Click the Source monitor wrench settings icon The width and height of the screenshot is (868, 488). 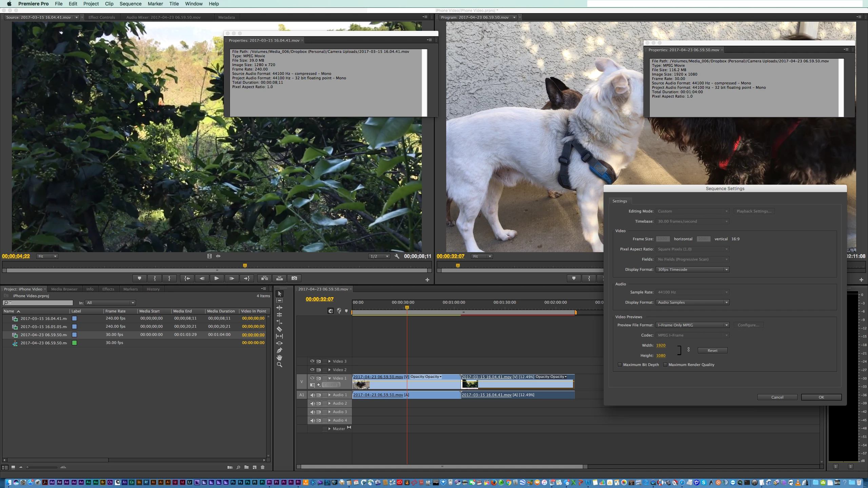click(x=397, y=256)
